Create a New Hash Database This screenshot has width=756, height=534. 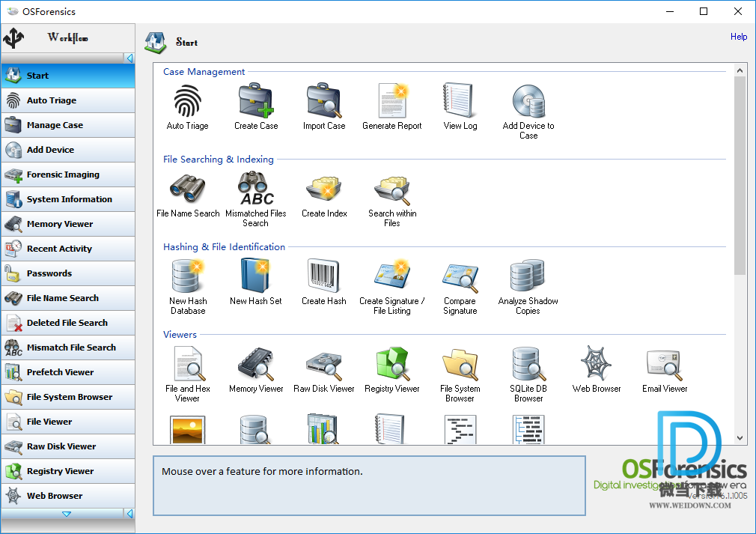pyautogui.click(x=188, y=276)
